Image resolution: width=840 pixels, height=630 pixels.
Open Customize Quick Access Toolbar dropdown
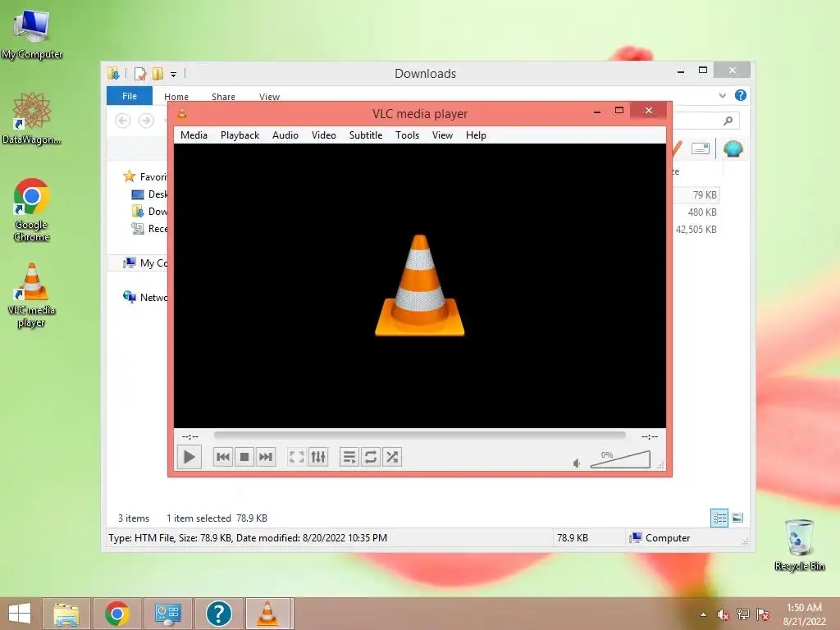174,75
